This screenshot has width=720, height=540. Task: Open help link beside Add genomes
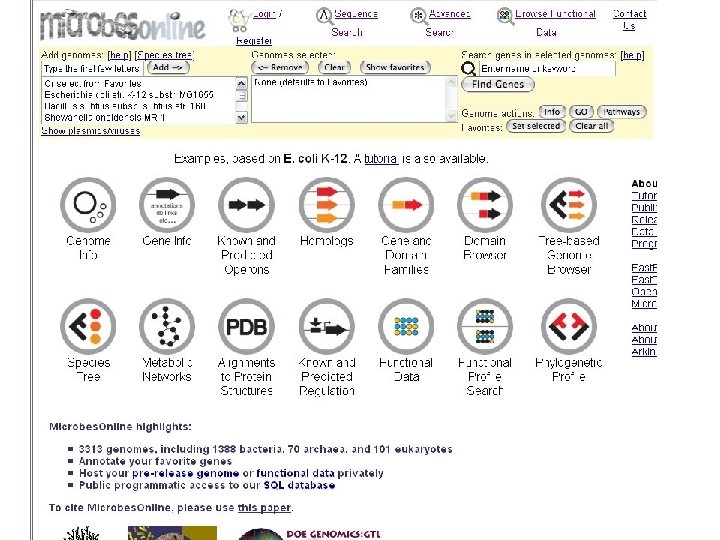point(119,55)
